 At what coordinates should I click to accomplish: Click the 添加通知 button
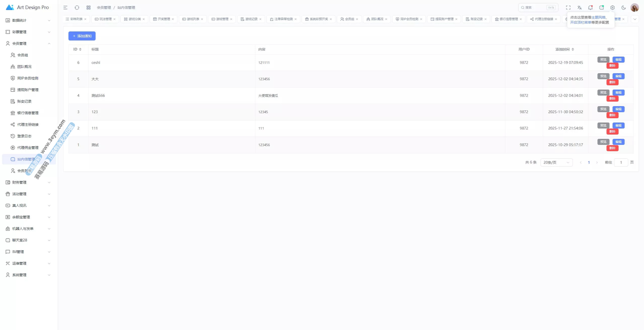pos(82,36)
